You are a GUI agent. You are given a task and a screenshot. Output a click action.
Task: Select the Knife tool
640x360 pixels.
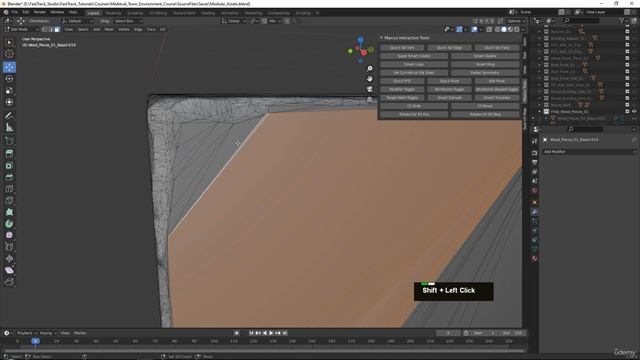[x=9, y=200]
